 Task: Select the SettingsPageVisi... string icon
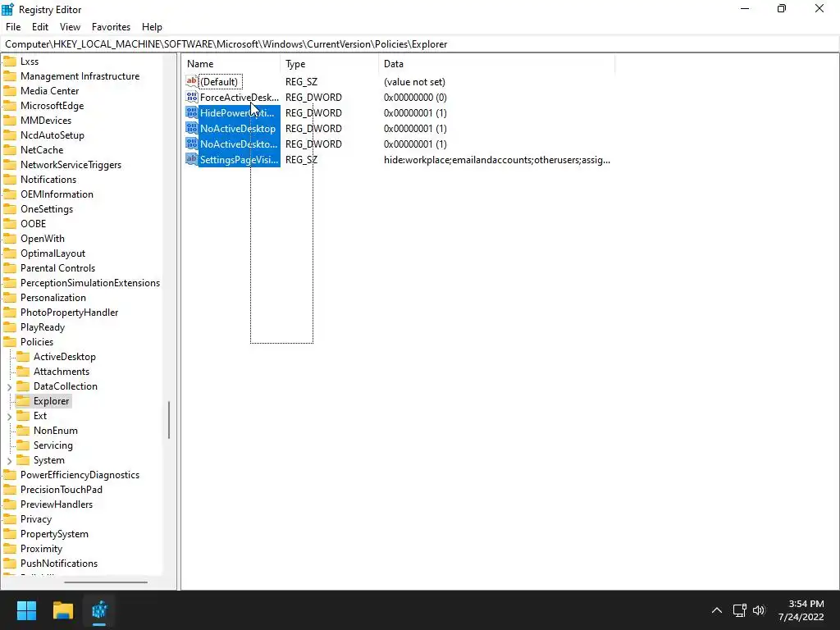click(x=192, y=159)
